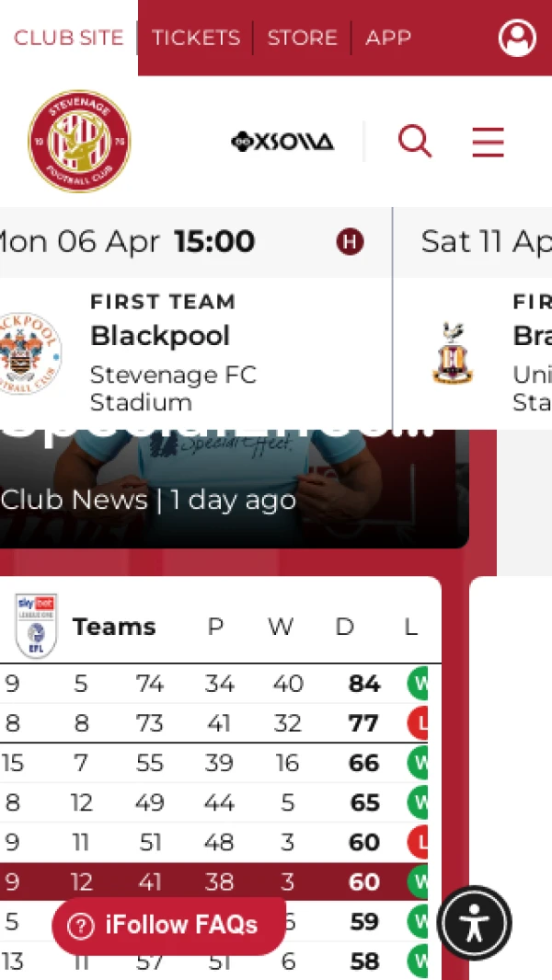
Task: Go to the Tickets tab
Action: (x=195, y=38)
